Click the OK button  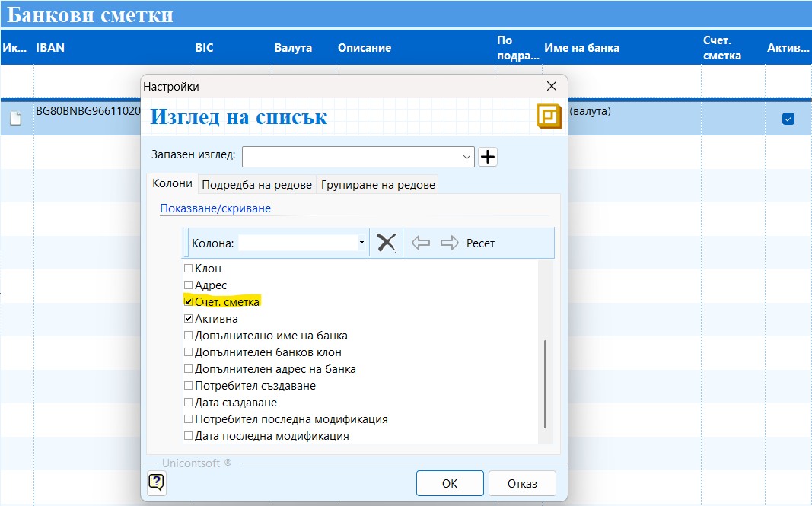click(450, 483)
